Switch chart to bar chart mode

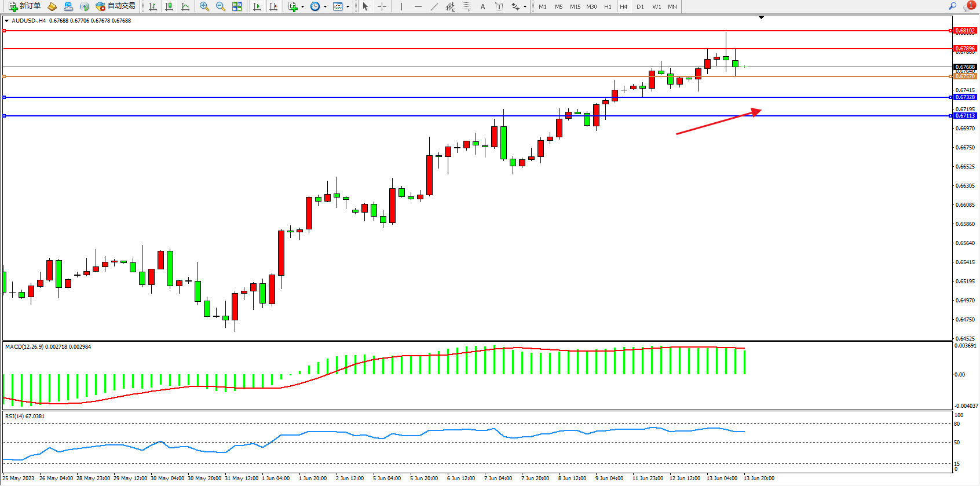click(153, 6)
